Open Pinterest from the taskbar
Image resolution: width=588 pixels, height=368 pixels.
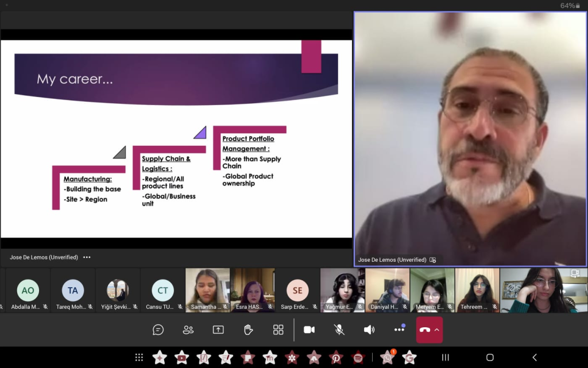pos(336,358)
